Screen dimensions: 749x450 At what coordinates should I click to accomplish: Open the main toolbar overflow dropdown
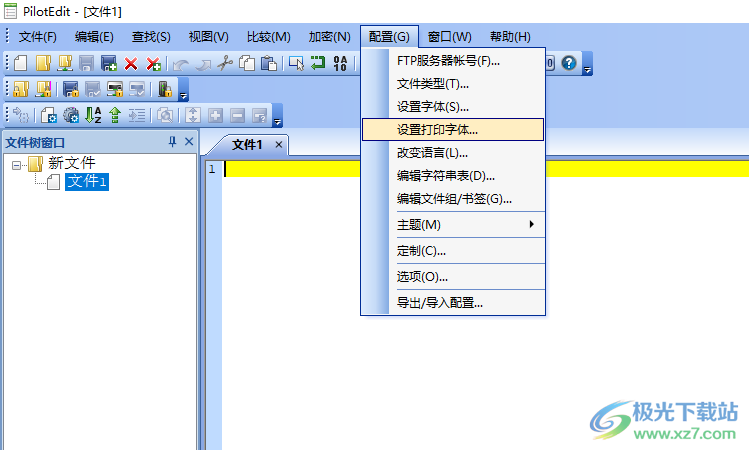coord(588,64)
